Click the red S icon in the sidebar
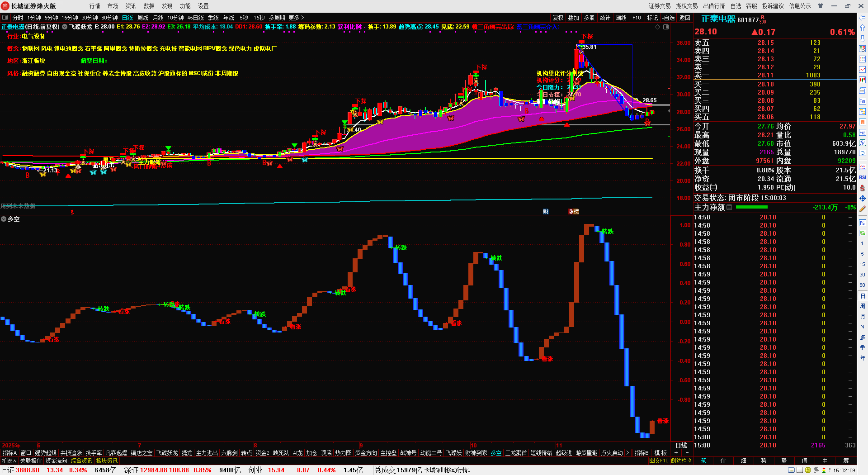 pos(862,187)
